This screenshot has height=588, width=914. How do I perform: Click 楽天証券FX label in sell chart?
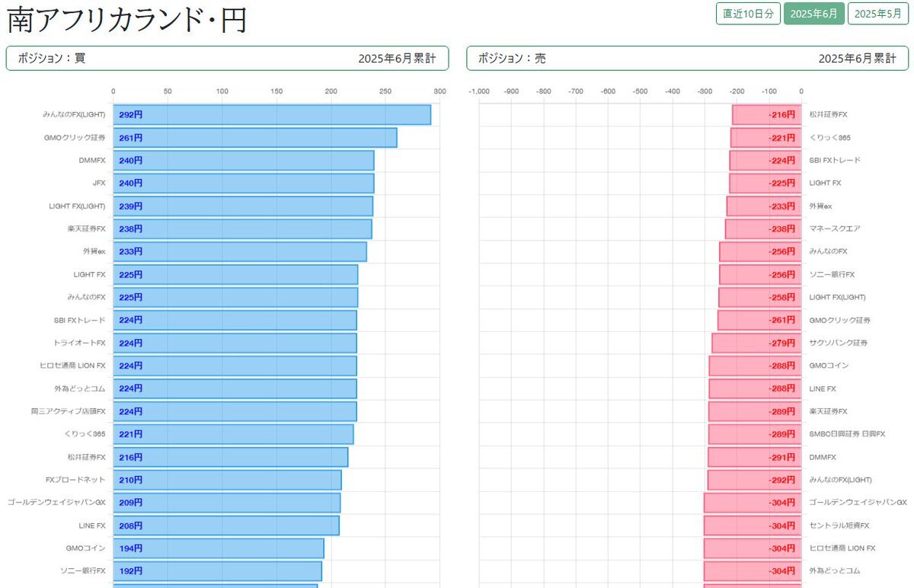coord(829,411)
